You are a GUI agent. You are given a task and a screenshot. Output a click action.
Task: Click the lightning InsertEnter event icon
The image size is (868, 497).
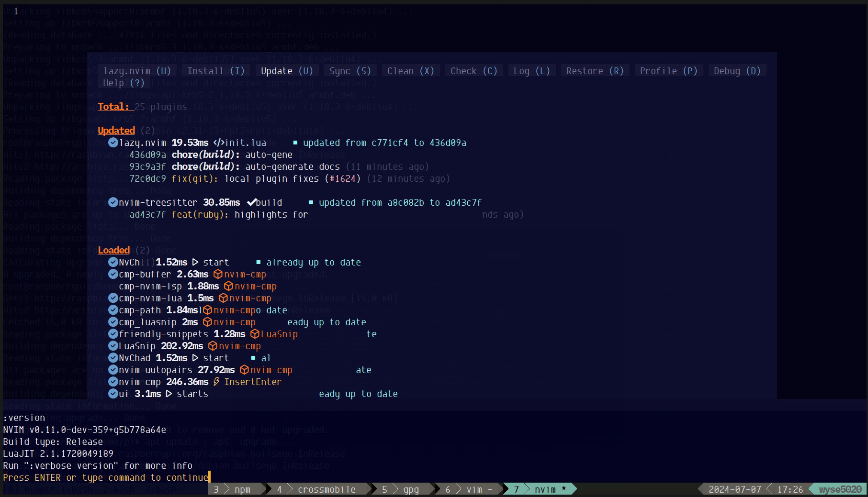(x=216, y=382)
